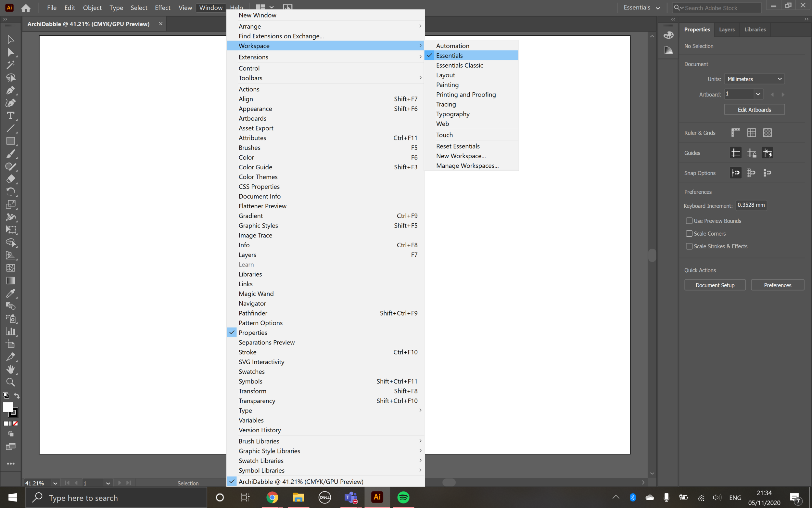Select the Rectangle tool
This screenshot has height=508, width=812.
(x=10, y=141)
